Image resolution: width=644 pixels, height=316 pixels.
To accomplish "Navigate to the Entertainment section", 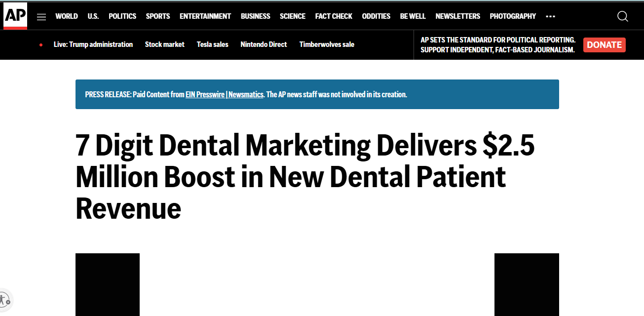I will pos(205,16).
